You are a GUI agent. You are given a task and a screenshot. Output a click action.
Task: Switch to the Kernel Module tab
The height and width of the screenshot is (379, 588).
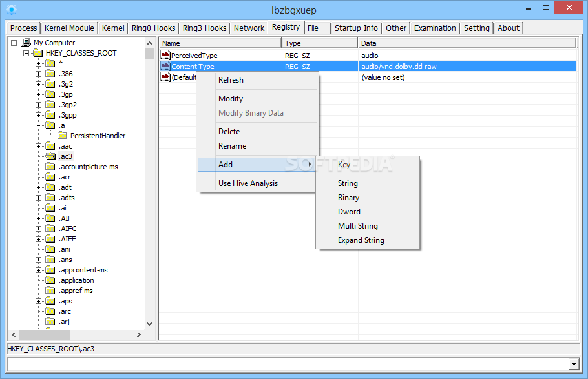[x=69, y=28]
